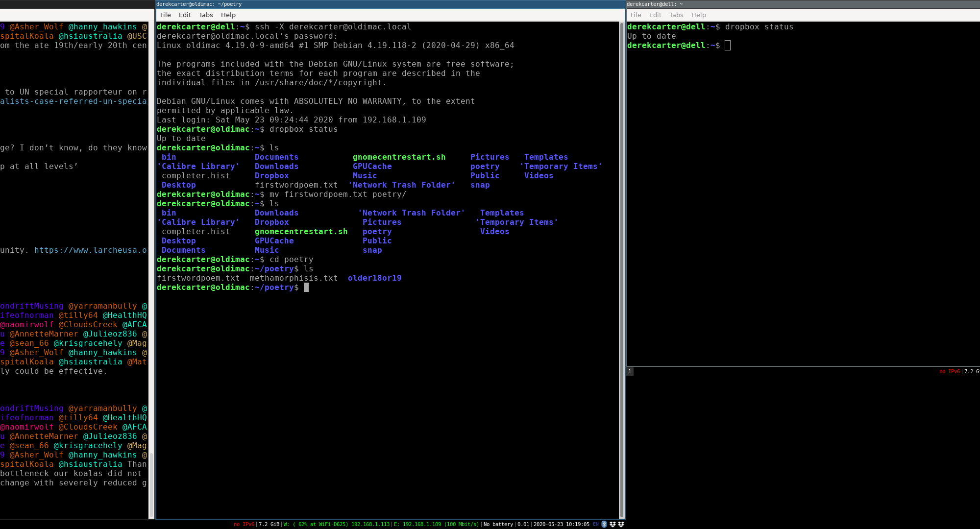Click the larcheusa.o URL in left pane
Viewport: 980px width, 529px height.
click(90, 250)
